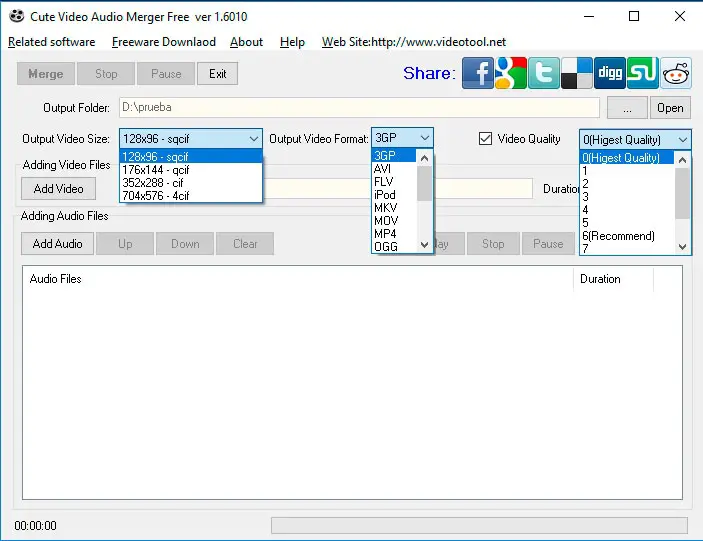Choose FLV output format

394,182
